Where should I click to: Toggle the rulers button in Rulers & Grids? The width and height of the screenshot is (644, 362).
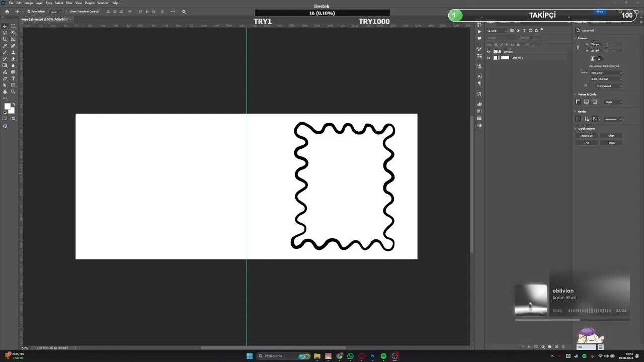tap(578, 102)
